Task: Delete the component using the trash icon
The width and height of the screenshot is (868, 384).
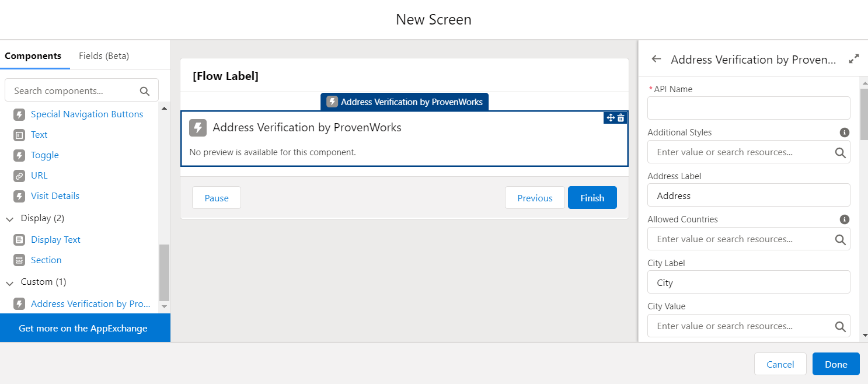Action: click(x=621, y=118)
